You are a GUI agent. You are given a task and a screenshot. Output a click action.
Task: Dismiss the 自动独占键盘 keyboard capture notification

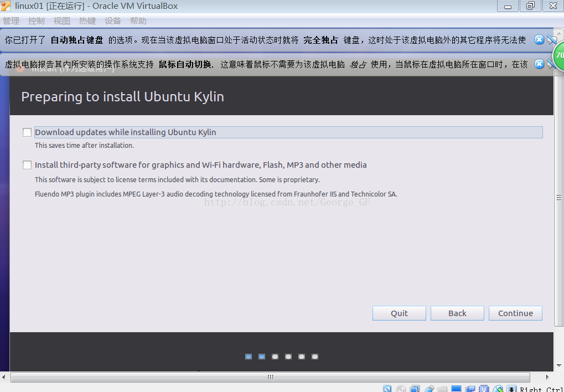(x=539, y=40)
